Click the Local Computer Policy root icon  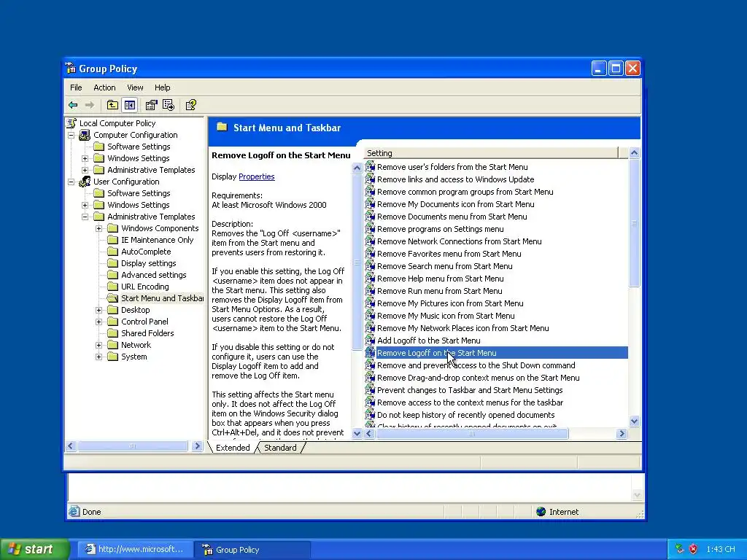(x=72, y=123)
